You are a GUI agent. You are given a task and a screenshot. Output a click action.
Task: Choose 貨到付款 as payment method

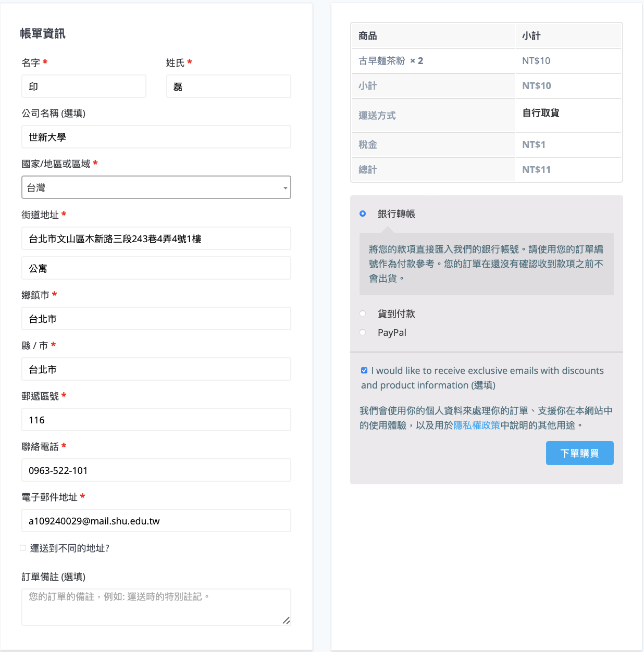[x=363, y=314]
